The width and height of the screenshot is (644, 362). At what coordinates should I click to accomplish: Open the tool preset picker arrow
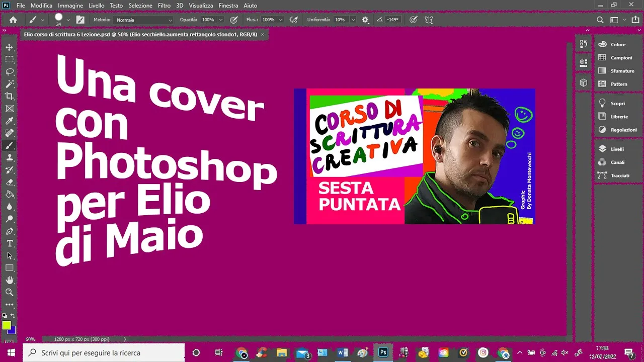42,20
